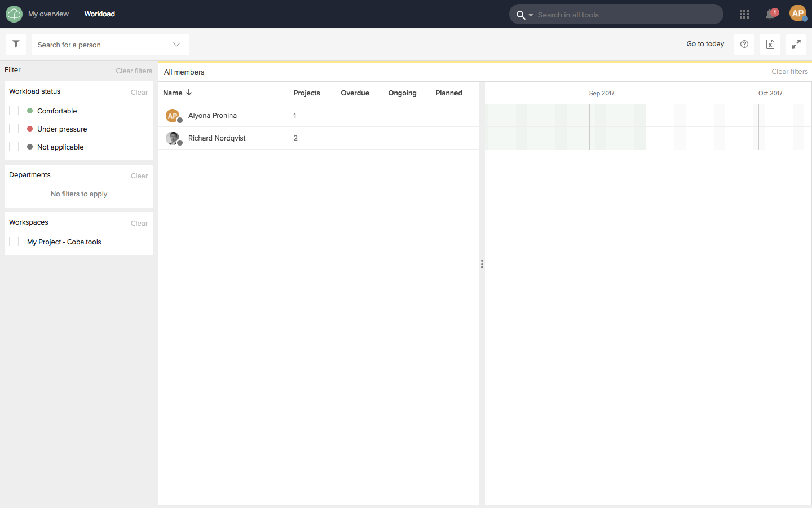Check the Under pressure filter
The height and width of the screenshot is (508, 812).
coord(14,129)
